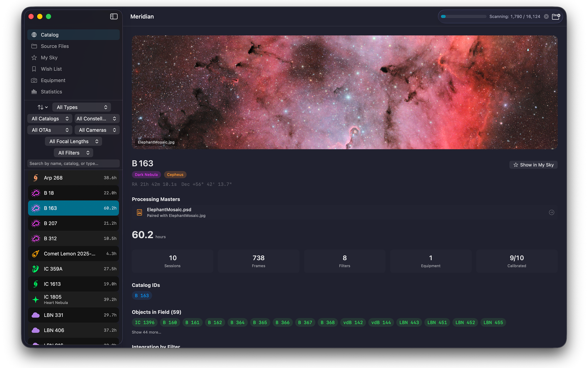Viewport: 588px width, 368px height.
Task: Click the Heart Nebula subtitle text
Action: (x=56, y=303)
